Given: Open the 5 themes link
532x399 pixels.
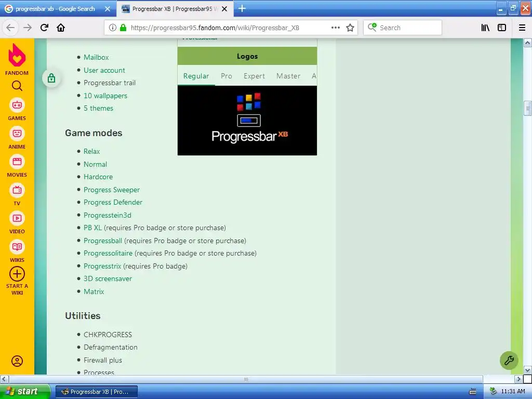Looking at the screenshot, I should point(98,108).
